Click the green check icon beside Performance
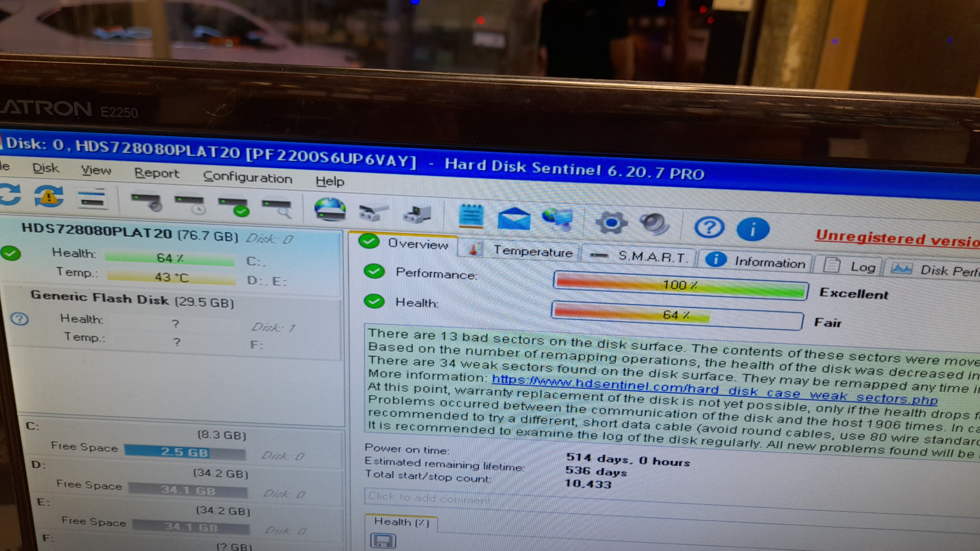Image resolution: width=980 pixels, height=551 pixels. tap(374, 271)
